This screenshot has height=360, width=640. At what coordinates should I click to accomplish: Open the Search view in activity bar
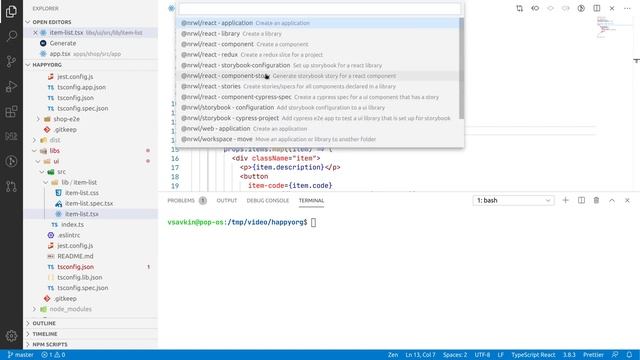[x=11, y=36]
